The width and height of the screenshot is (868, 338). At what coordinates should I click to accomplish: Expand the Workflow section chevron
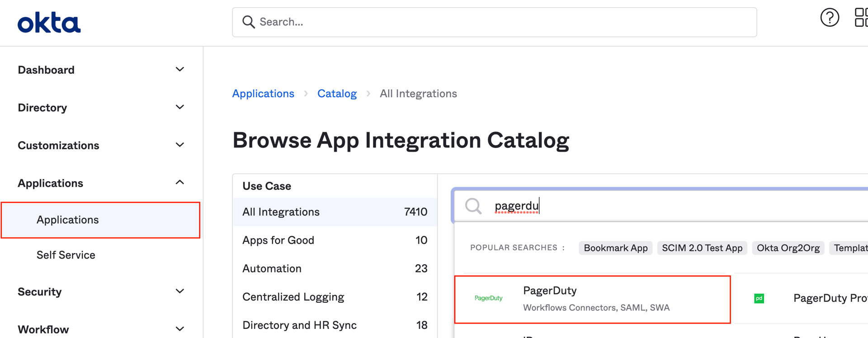click(x=179, y=329)
